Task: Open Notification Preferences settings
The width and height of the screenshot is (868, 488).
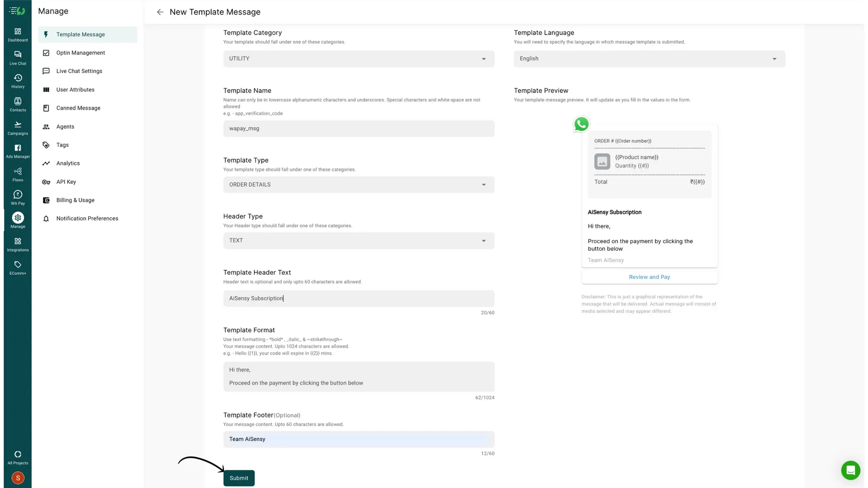Action: click(x=87, y=218)
